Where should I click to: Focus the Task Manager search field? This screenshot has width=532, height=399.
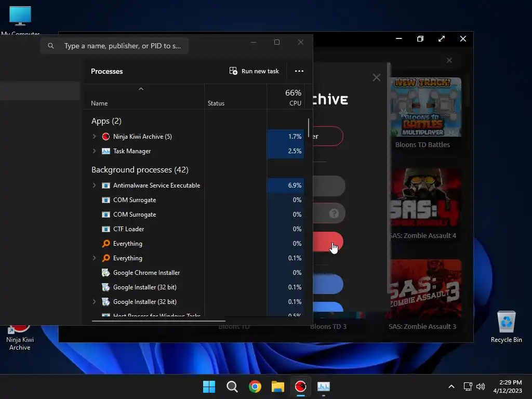114,46
